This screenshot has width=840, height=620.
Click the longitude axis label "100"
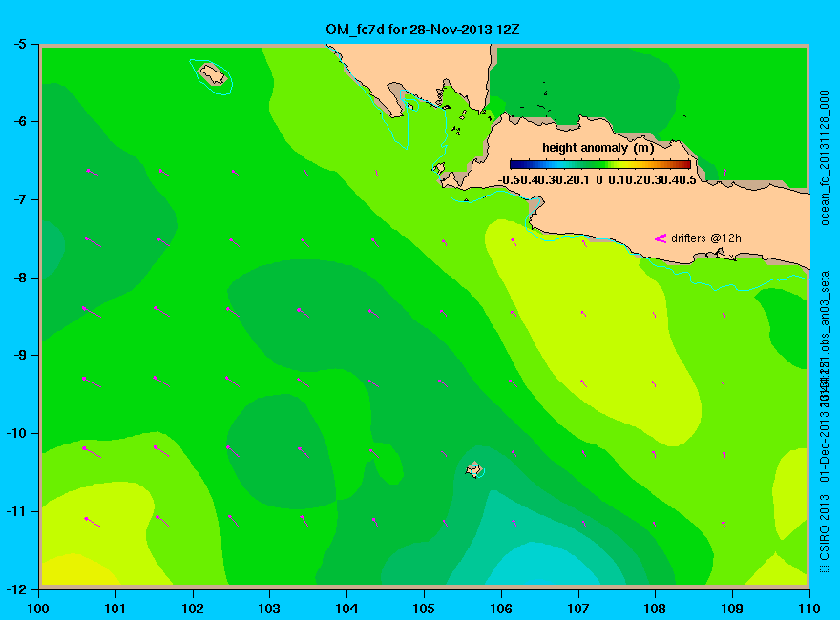click(38, 609)
